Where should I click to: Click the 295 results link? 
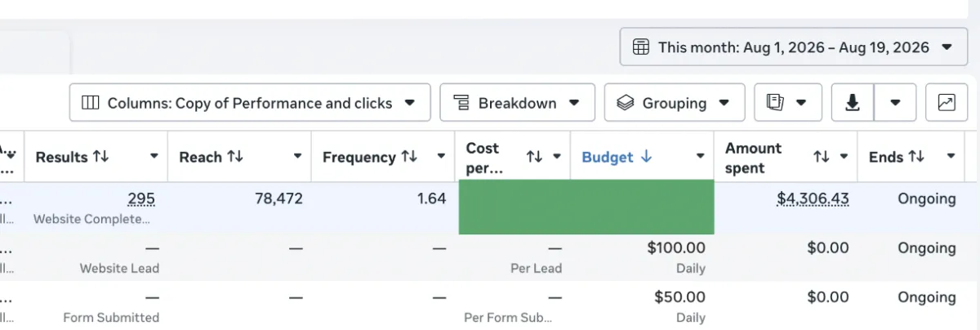(x=141, y=198)
